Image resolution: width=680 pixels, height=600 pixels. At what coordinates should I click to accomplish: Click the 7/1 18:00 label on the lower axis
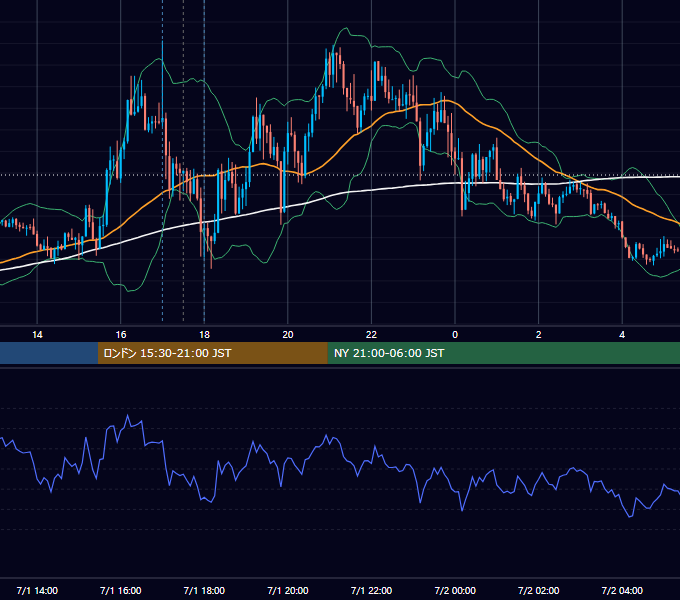point(204,590)
